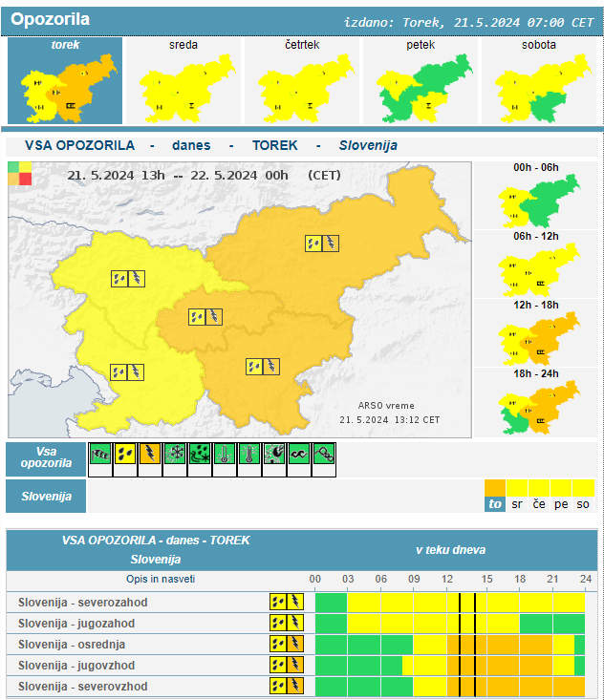This screenshot has height=700, width=604.
Task: Select the snowflake snow warning icon
Action: [x=175, y=455]
